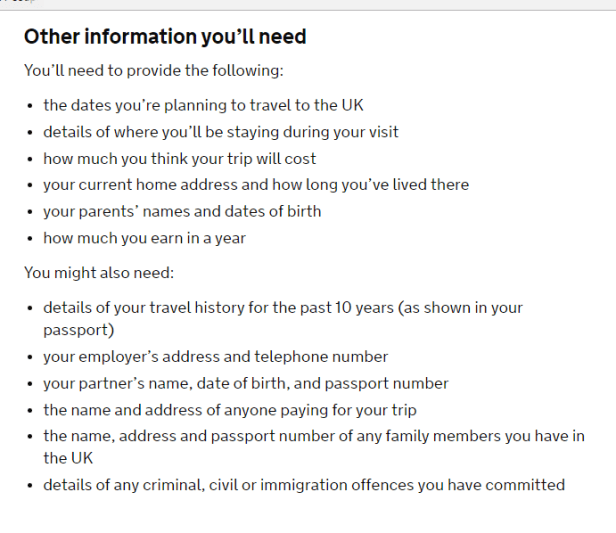Click the bullet point before "how much you earn"
Viewport: 616px width, 533px height.
pos(30,239)
